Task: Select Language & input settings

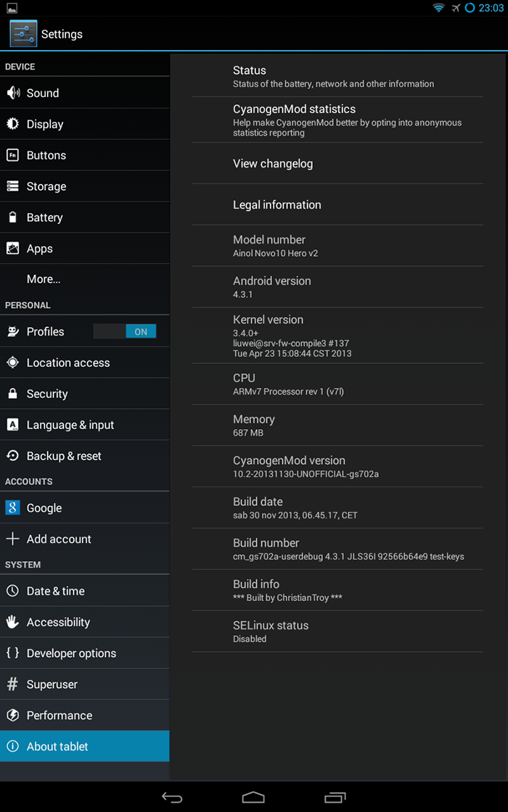Action: 70,425
